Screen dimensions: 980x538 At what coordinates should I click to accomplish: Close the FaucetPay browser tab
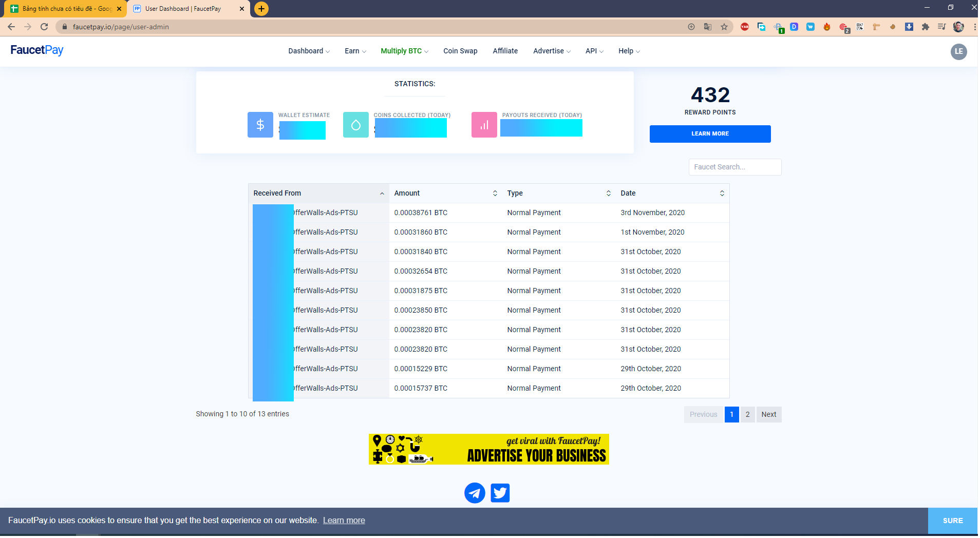pyautogui.click(x=242, y=9)
